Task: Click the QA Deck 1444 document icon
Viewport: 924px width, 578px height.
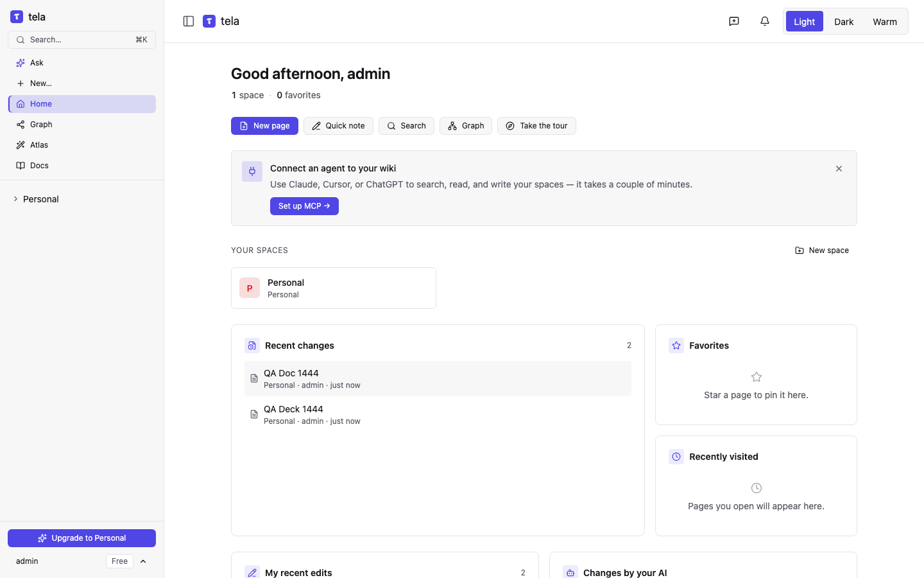Action: [x=254, y=414]
